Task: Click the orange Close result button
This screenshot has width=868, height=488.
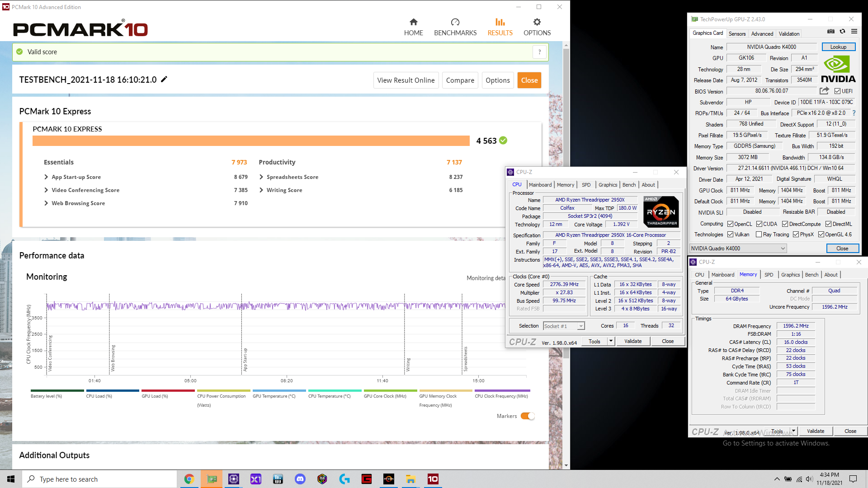Action: point(529,80)
